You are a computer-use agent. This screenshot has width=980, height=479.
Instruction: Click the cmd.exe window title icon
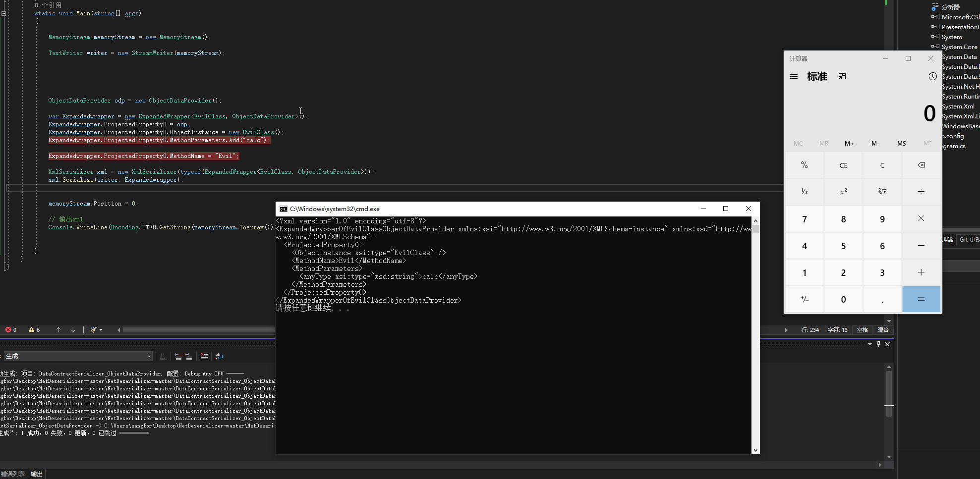point(284,209)
